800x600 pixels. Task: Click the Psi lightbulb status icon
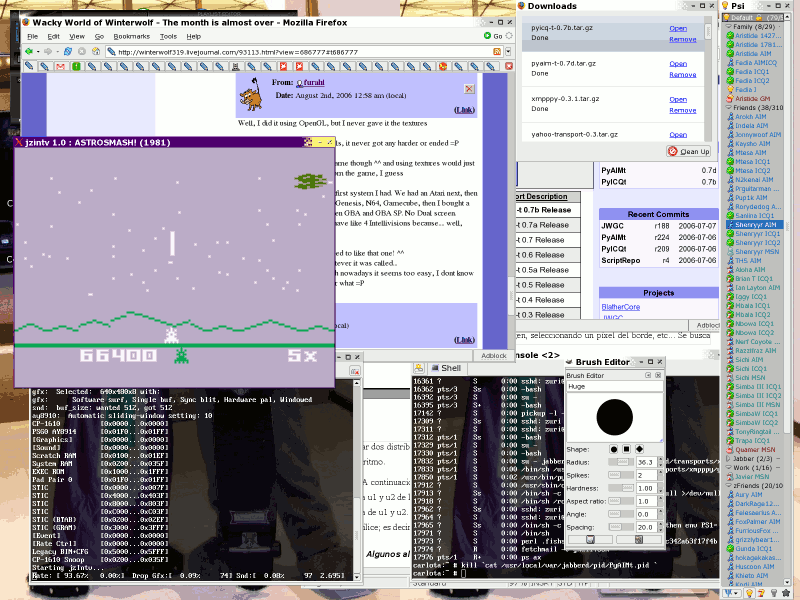pos(725,17)
